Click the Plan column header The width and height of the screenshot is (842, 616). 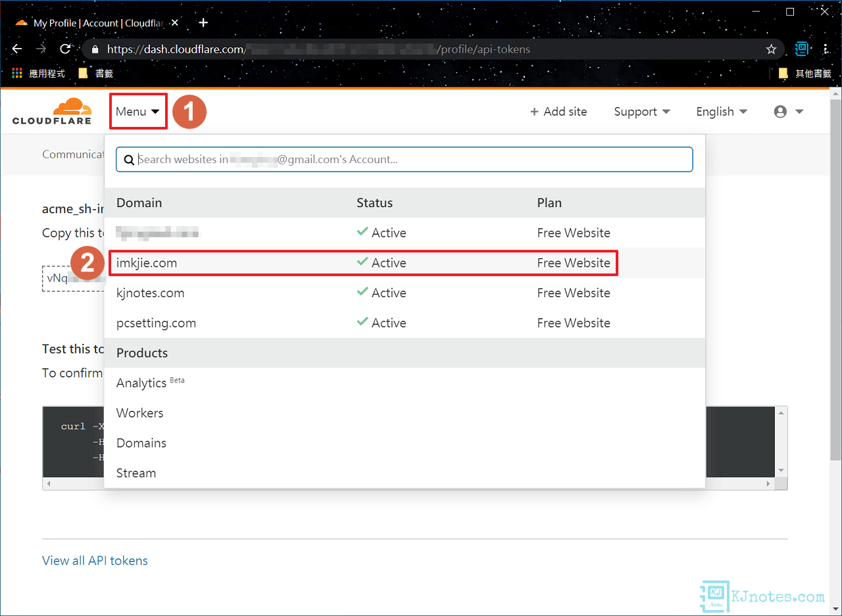coord(549,203)
